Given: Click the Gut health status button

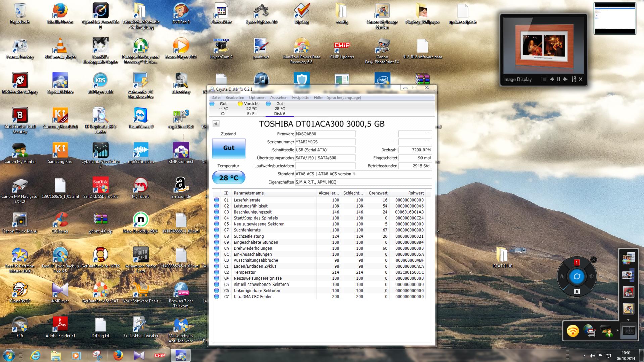Looking at the screenshot, I should 229,148.
